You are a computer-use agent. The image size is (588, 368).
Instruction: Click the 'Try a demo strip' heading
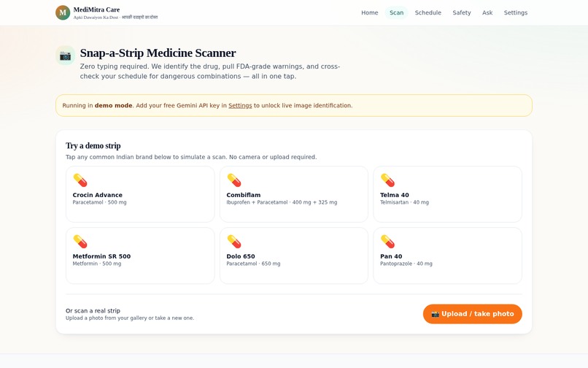click(93, 146)
